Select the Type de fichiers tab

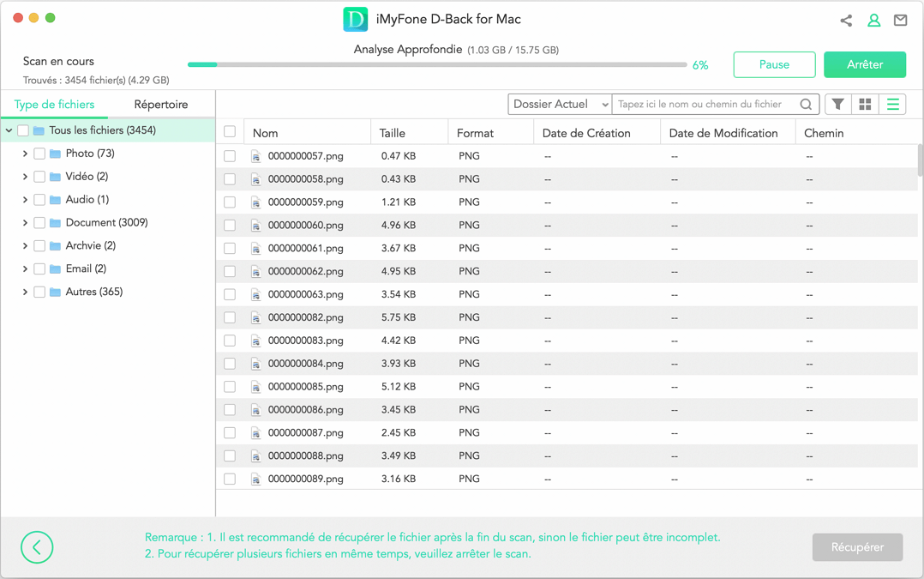coord(54,105)
